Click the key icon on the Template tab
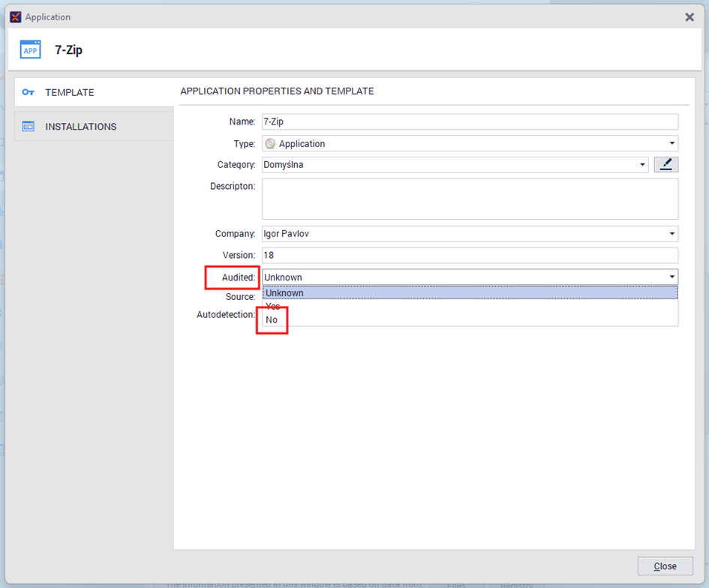This screenshot has height=588, width=709. click(x=28, y=92)
